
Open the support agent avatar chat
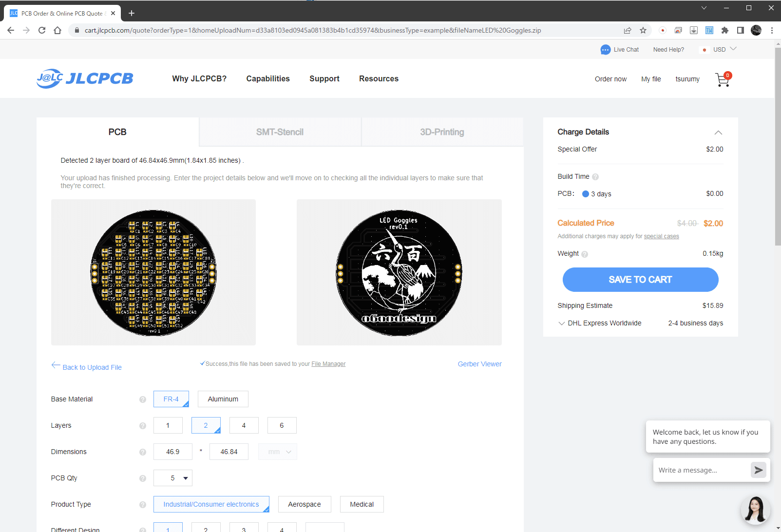[755, 510]
